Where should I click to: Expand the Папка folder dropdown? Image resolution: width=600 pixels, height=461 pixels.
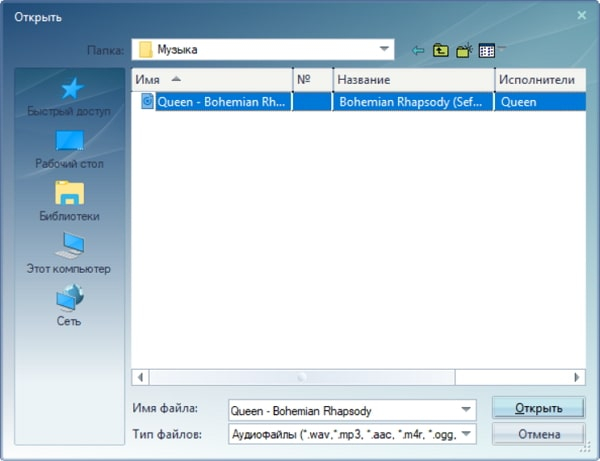tap(384, 49)
